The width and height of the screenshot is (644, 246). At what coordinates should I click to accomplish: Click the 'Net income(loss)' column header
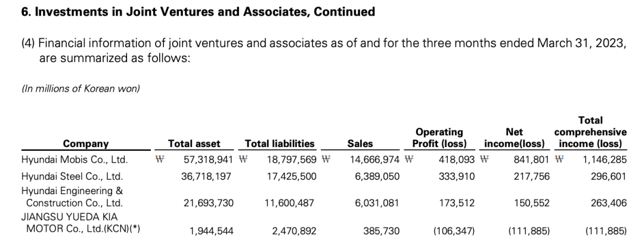pos(514,138)
